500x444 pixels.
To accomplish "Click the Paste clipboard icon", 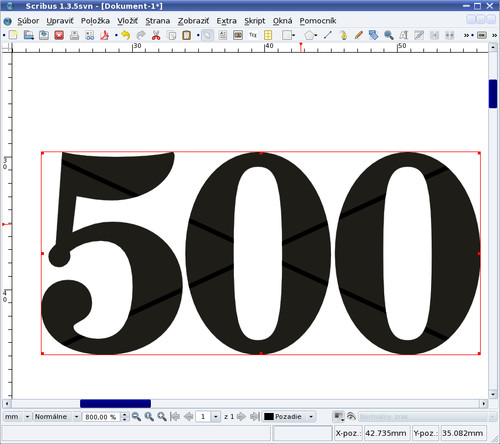I will point(187,35).
